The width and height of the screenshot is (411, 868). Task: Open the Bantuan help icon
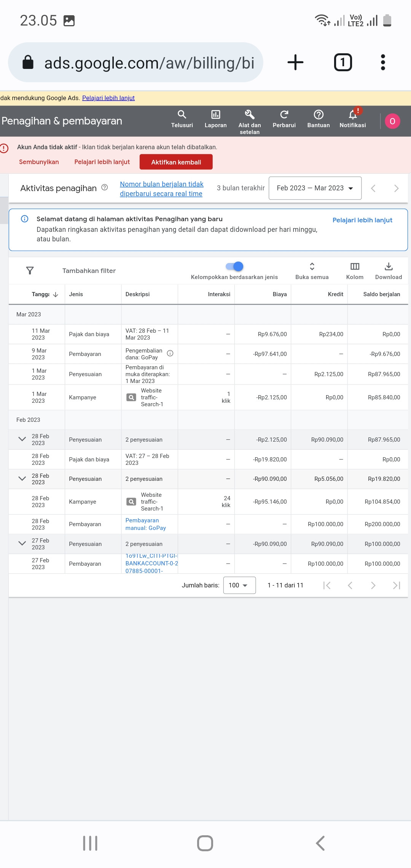tap(319, 115)
